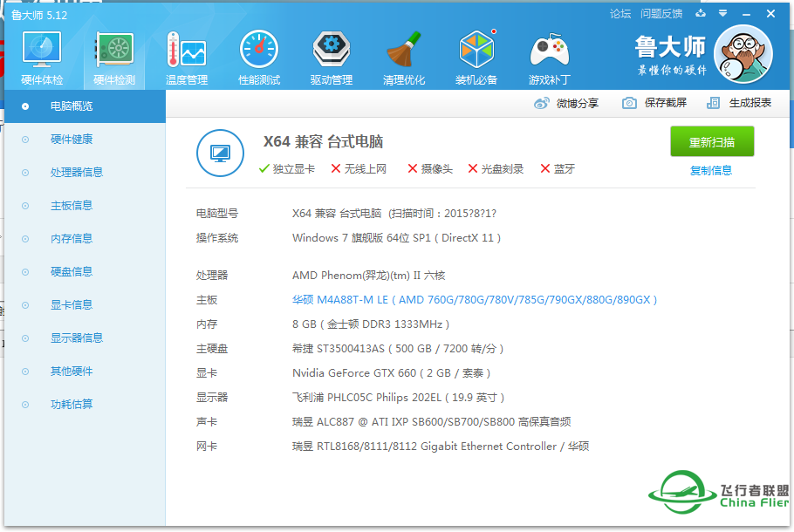Click the AMD Phenom II processor value
Screen dimensions: 794x532
[368, 276]
